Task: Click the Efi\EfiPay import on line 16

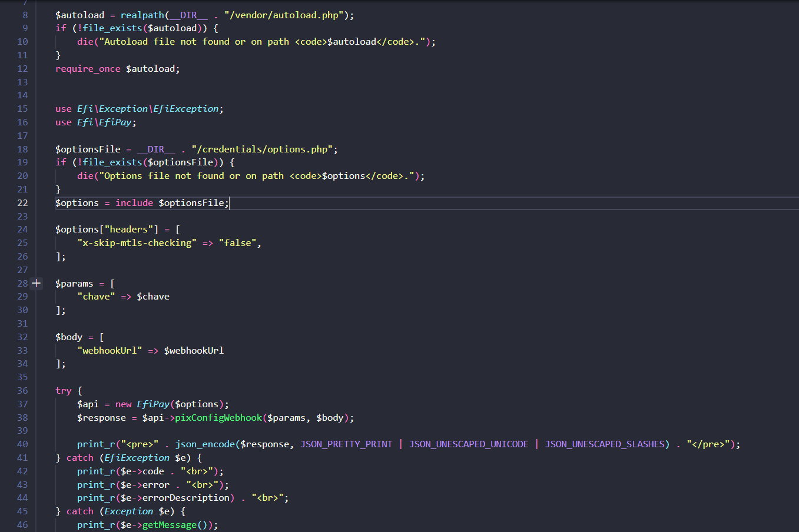Action: tap(104, 122)
